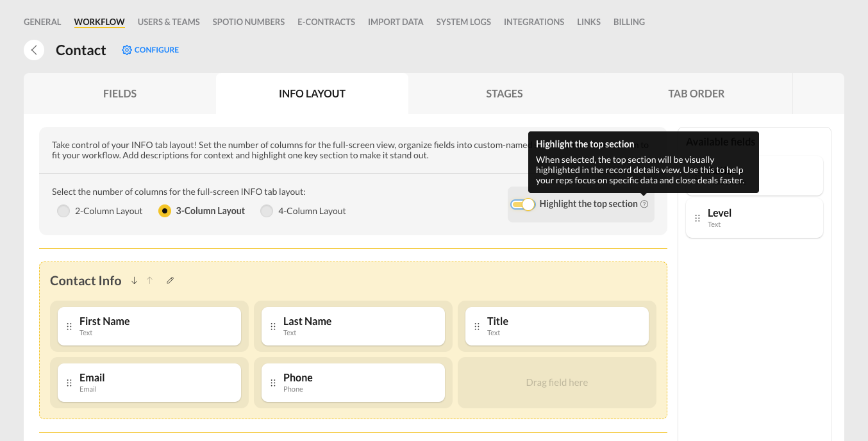Viewport: 868px width, 441px height.
Task: Open the Billing menu
Action: click(629, 22)
